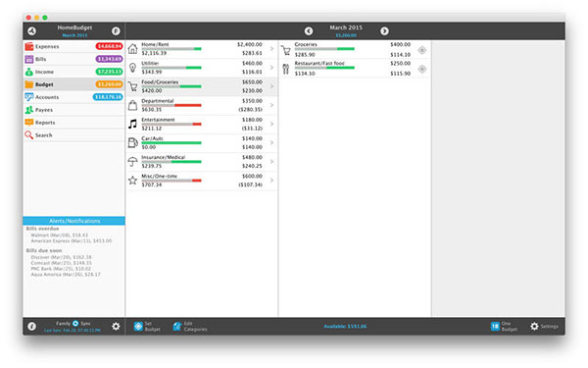Select the Accounts balance badge
The width and height of the screenshot is (588, 368).
point(108,97)
